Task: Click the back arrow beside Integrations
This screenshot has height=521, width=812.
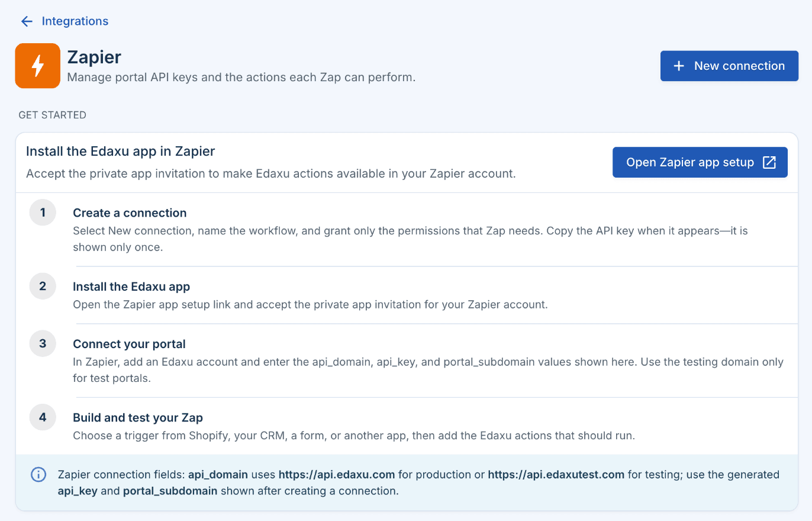Action: click(x=27, y=21)
